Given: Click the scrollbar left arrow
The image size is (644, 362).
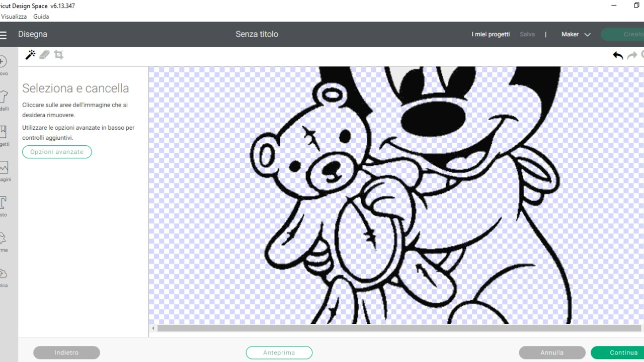Looking at the screenshot, I should [x=153, y=328].
